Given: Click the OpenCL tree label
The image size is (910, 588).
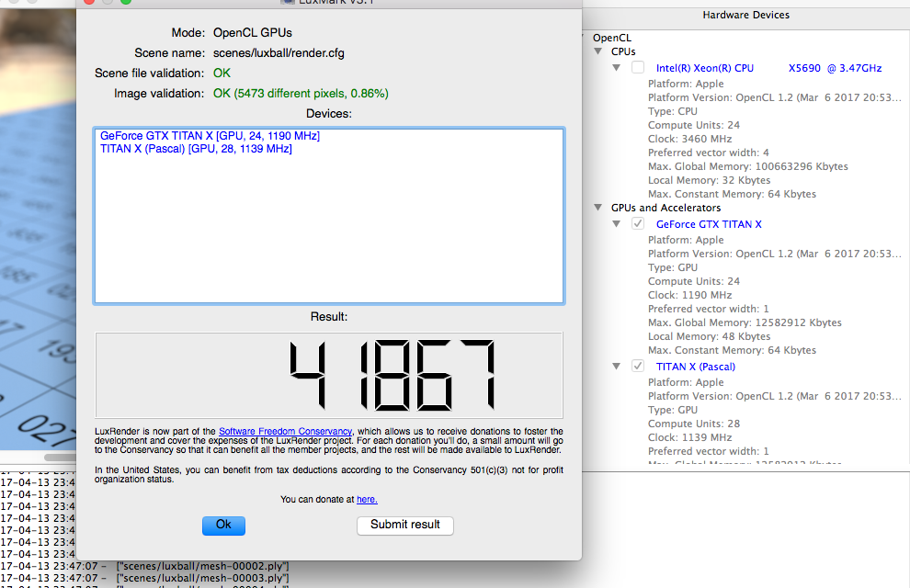Looking at the screenshot, I should tap(611, 38).
